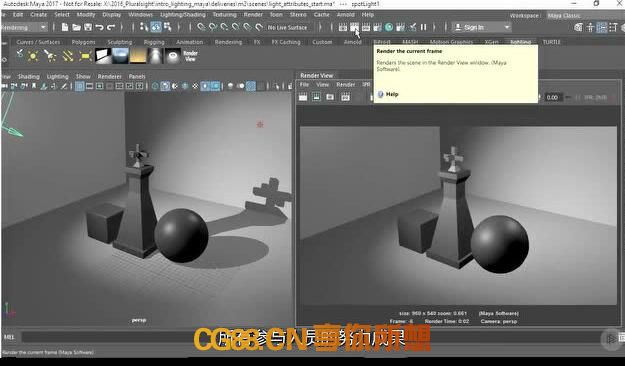
Task: Click IPR render icon in Render View toolbar
Action: pos(345,97)
